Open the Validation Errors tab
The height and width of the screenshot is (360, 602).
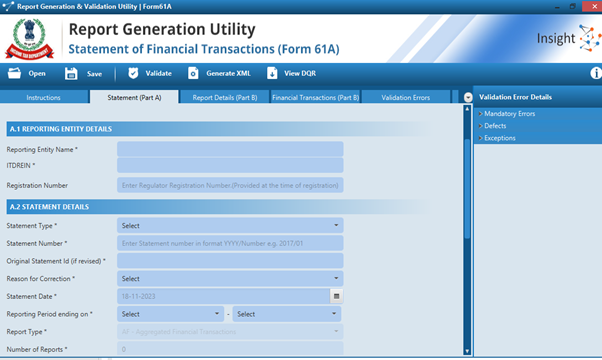405,97
